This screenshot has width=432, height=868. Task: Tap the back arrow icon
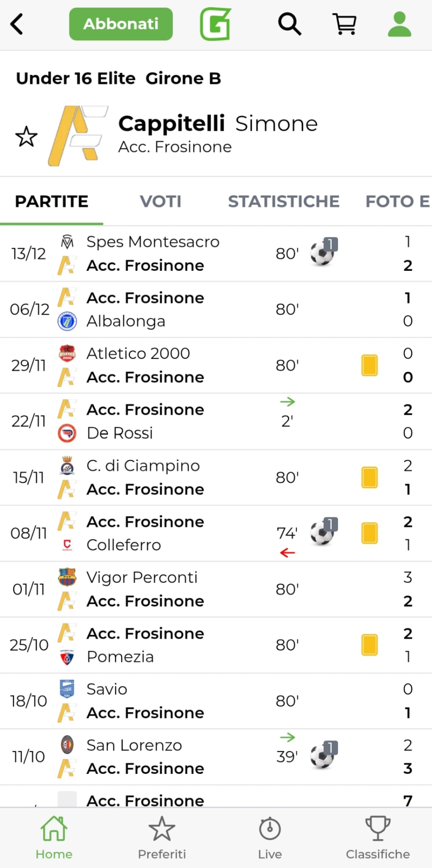pyautogui.click(x=17, y=24)
